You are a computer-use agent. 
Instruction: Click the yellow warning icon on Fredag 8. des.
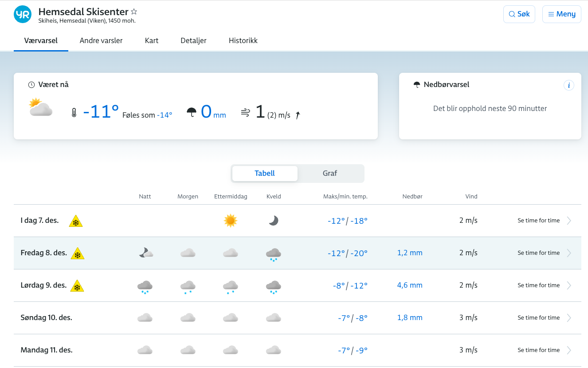point(78,253)
